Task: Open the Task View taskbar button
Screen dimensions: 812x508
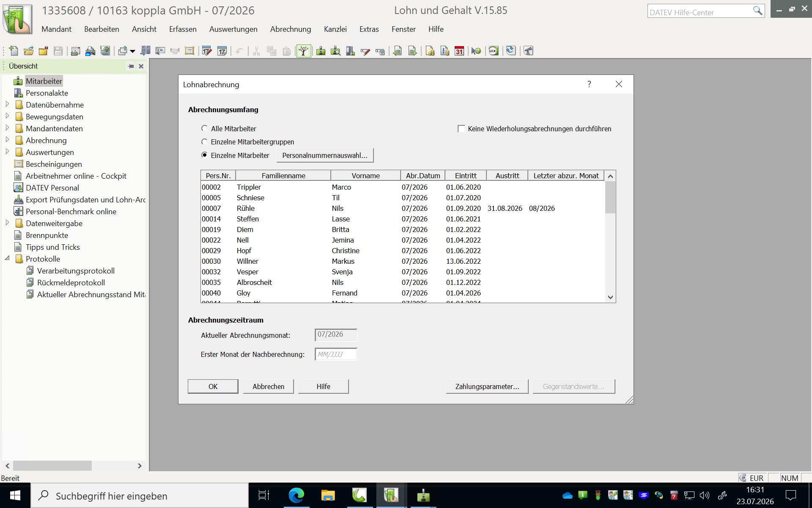Action: coord(264,495)
